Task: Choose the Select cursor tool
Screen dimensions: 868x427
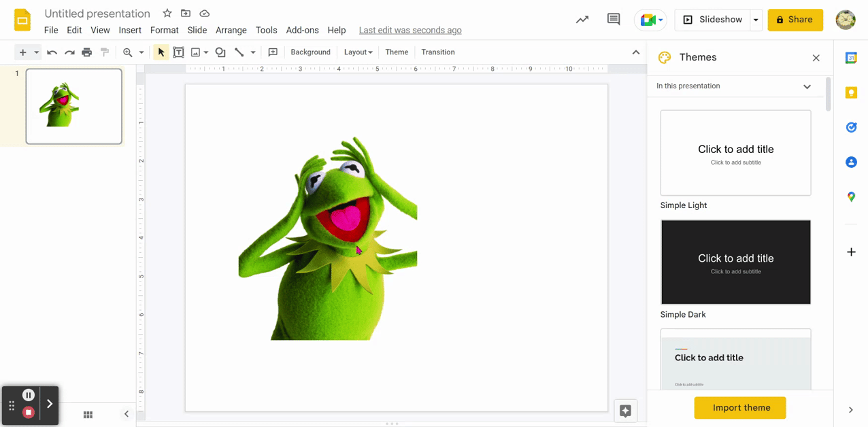Action: (x=161, y=52)
